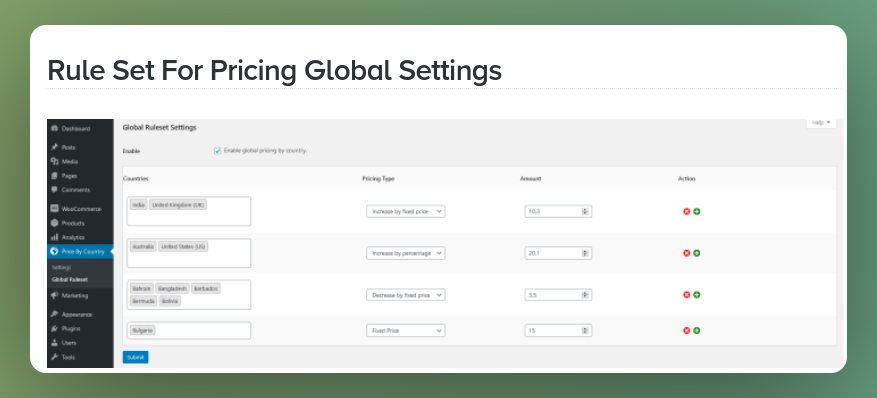Click the Analytics bar chart icon
The image size is (877, 398).
click(x=54, y=237)
